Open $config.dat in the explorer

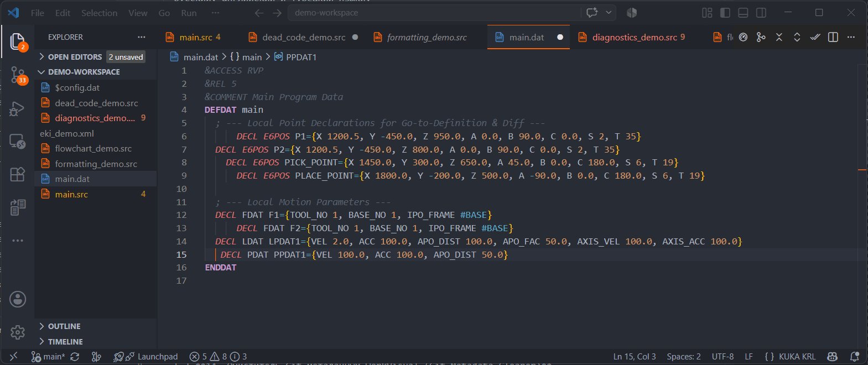(96, 87)
